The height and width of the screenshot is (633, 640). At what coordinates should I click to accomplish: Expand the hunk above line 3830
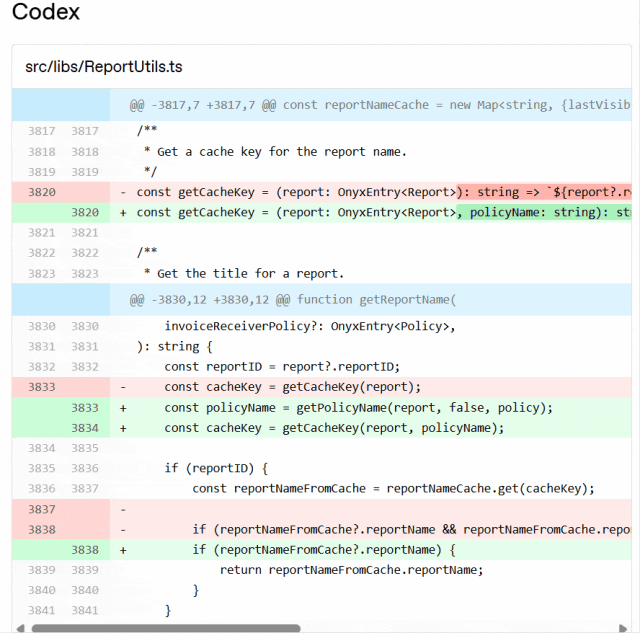point(61,299)
